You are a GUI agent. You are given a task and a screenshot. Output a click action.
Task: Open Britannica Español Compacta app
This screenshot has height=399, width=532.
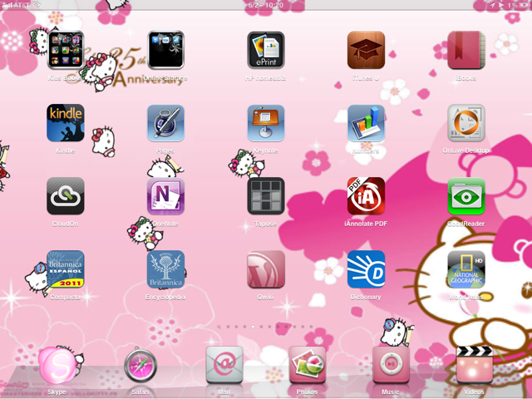(66, 269)
